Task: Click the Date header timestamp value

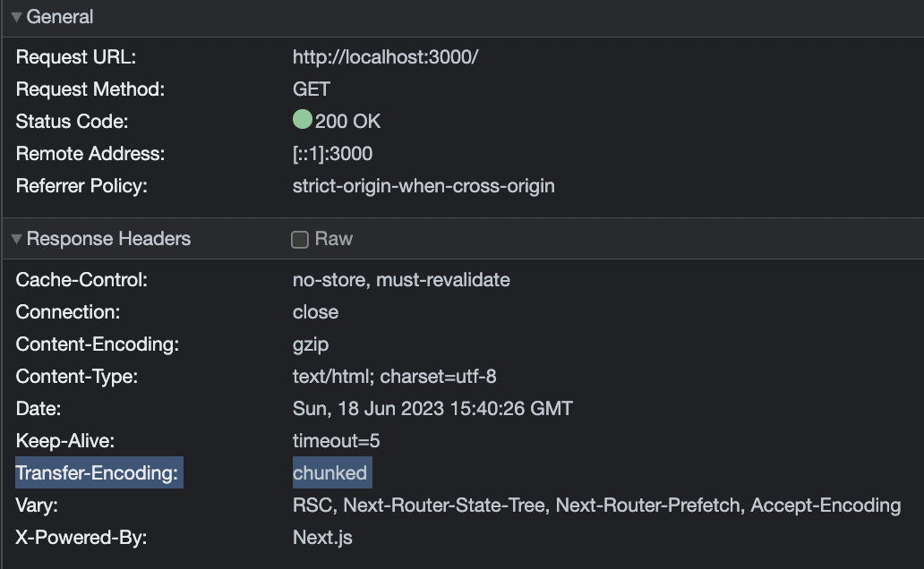Action: pos(432,409)
